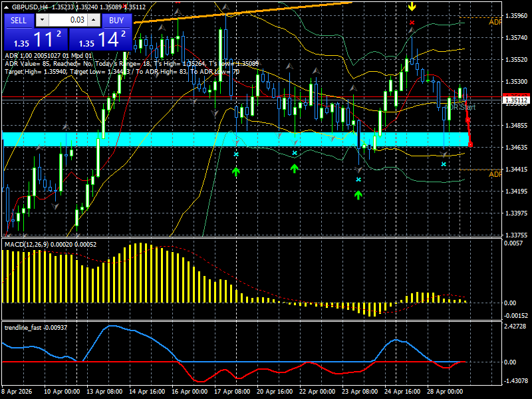532x399 pixels.
Task: Click time axis label 17 Apr 08:00
Action: (x=232, y=392)
